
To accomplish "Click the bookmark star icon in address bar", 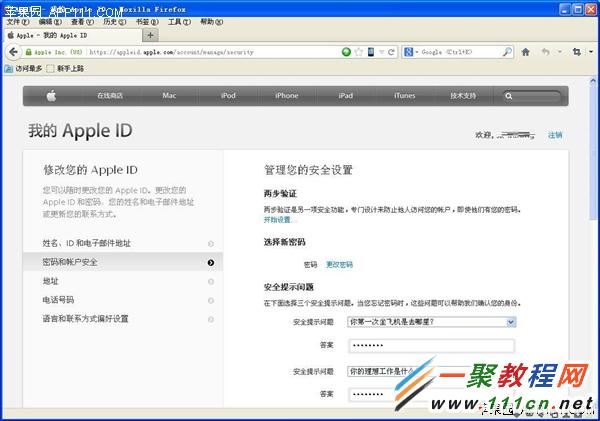I will [359, 52].
